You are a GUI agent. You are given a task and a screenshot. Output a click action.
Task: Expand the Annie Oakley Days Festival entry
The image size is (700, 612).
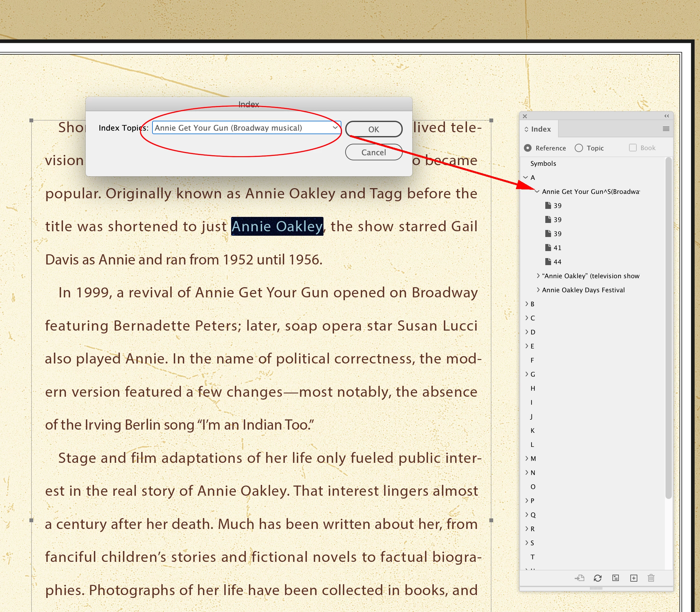(538, 290)
